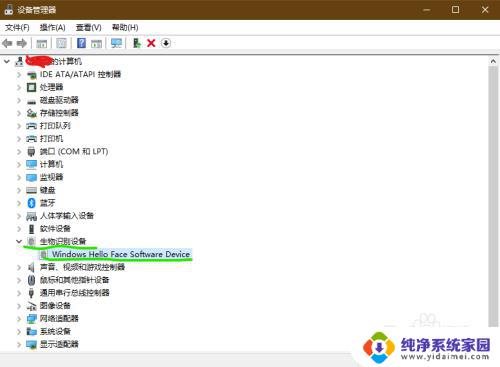
Task: Click the camera icon beside 图像设备
Action: (31, 306)
